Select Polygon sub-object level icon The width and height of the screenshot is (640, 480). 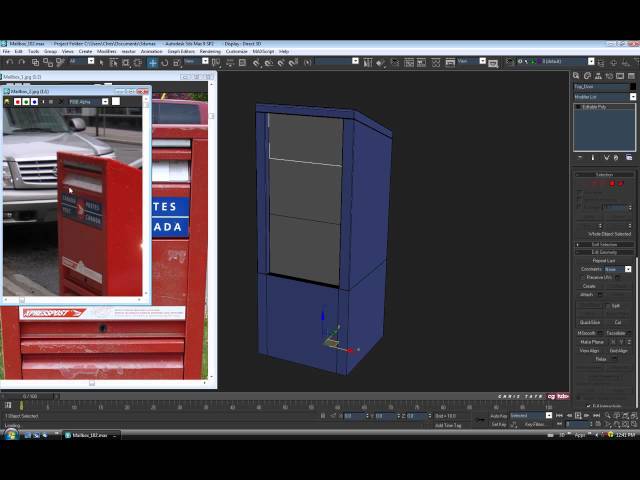coord(611,183)
